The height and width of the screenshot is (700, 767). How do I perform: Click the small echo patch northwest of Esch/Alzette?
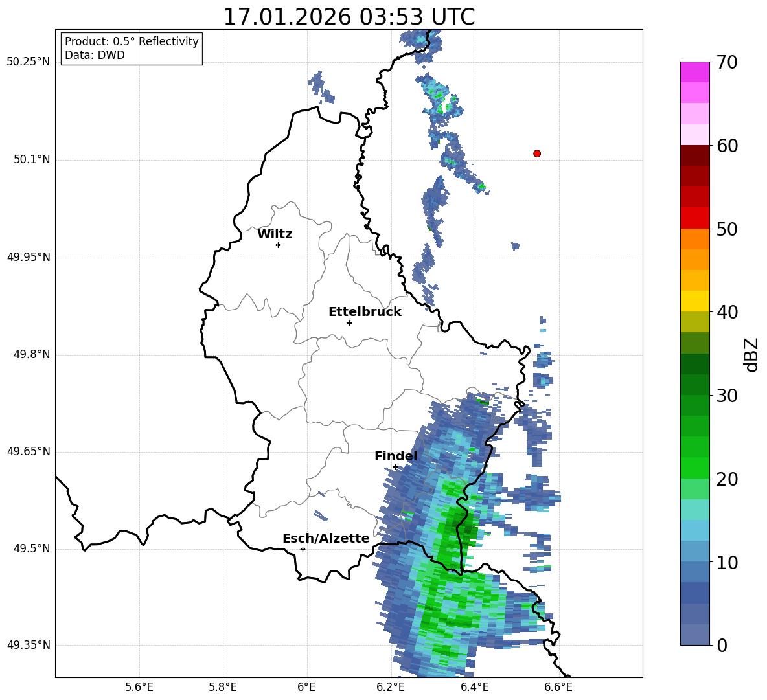click(321, 515)
